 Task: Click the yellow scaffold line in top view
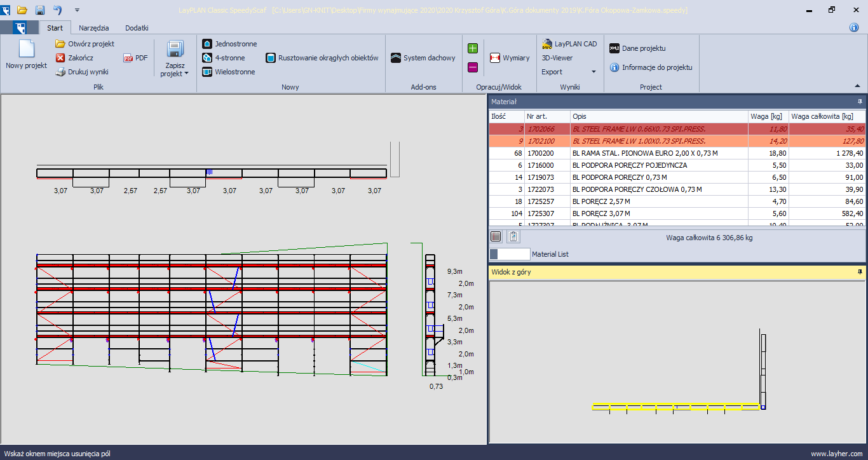click(x=677, y=407)
